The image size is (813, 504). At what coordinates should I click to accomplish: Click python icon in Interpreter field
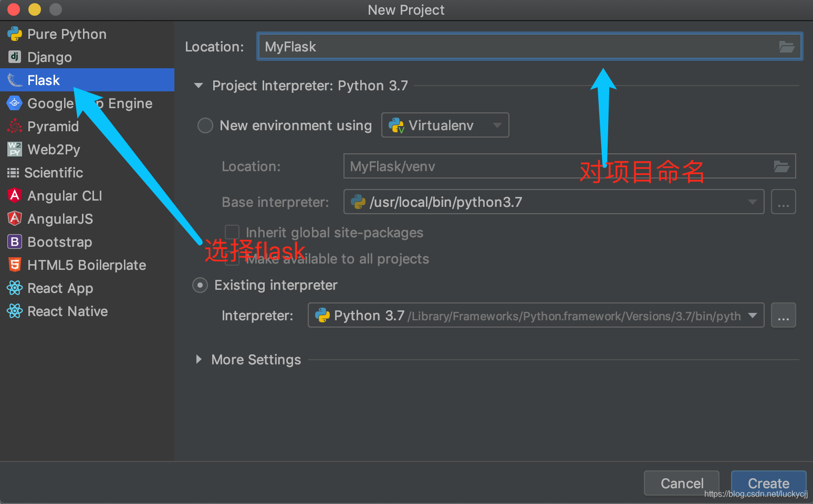pyautogui.click(x=322, y=315)
